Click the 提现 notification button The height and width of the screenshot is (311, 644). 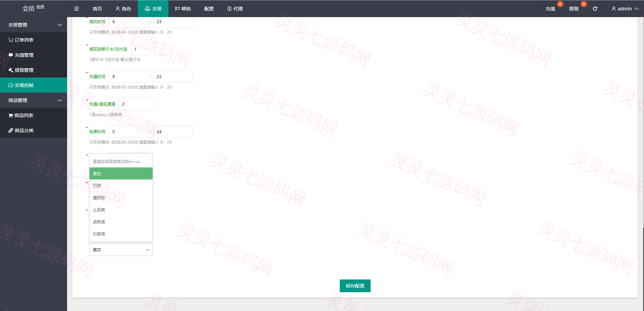[574, 9]
